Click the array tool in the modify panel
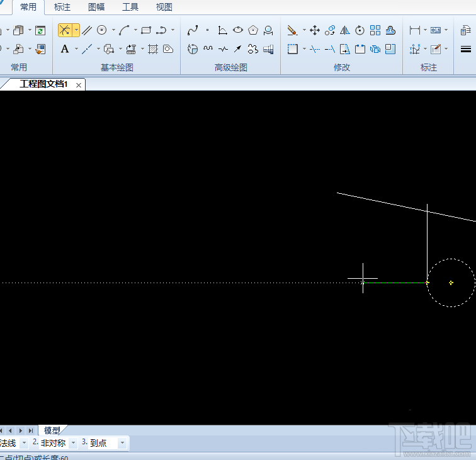 375,30
